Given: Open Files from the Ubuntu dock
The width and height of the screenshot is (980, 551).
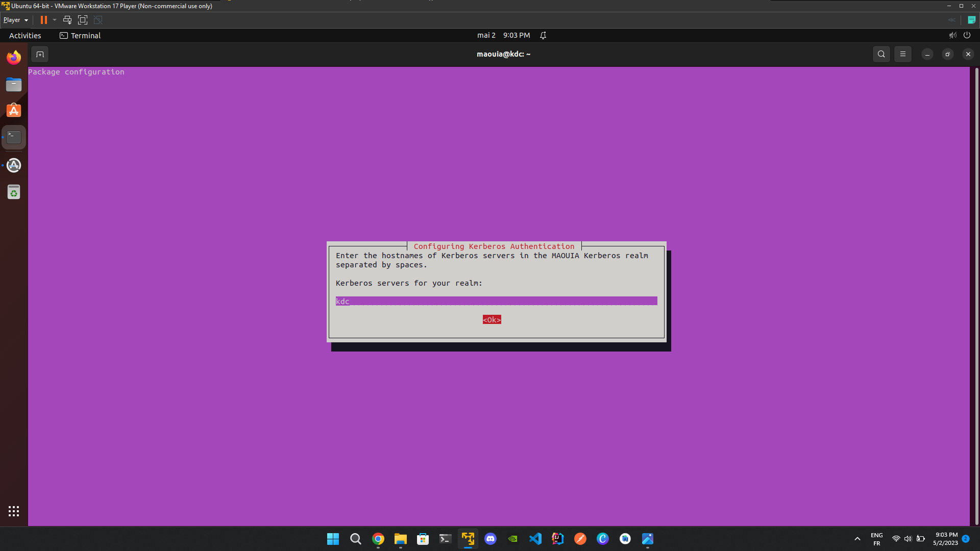Looking at the screenshot, I should tap(14, 84).
